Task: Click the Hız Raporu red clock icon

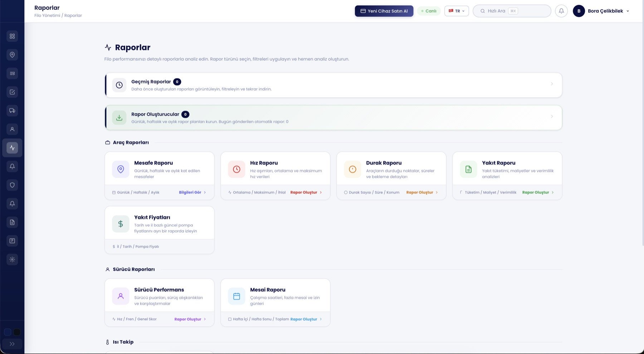Action: 236,169
